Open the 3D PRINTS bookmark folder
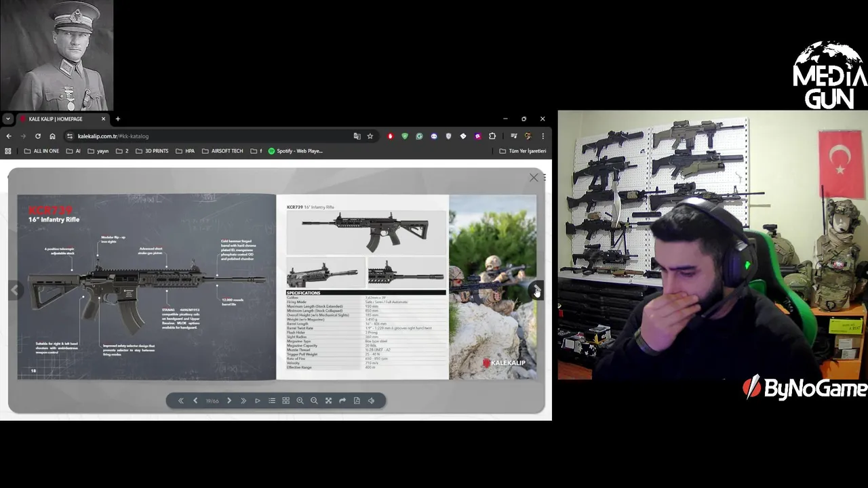 click(152, 151)
